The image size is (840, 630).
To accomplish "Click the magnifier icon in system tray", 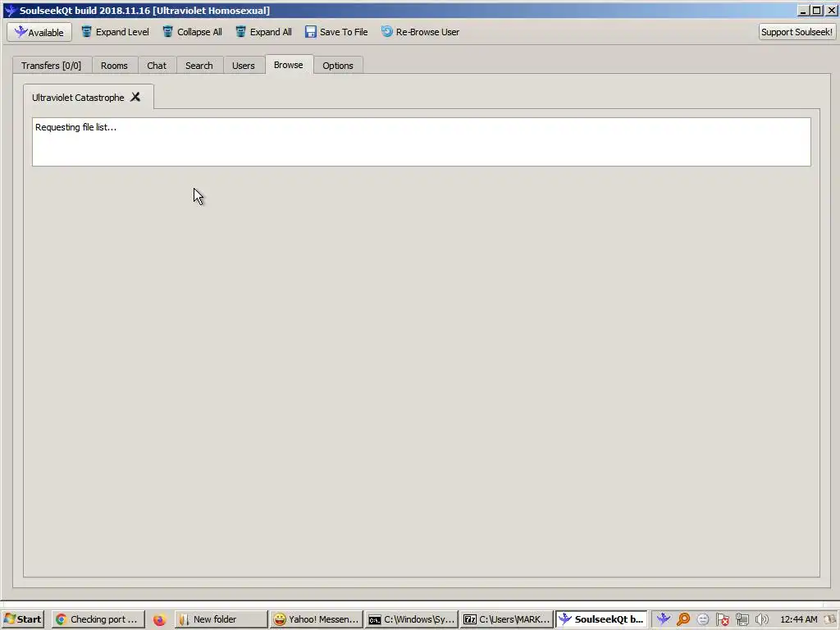I will coord(683,619).
